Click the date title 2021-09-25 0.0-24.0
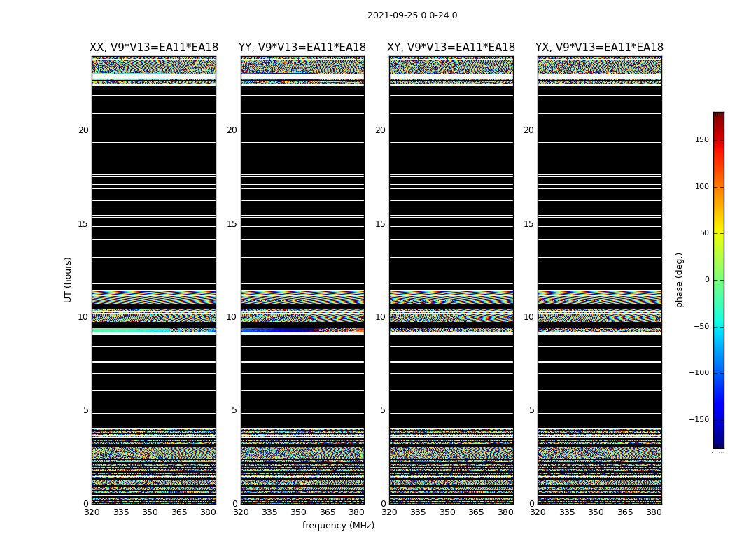Screen dimensions: 735x560 [412, 15]
